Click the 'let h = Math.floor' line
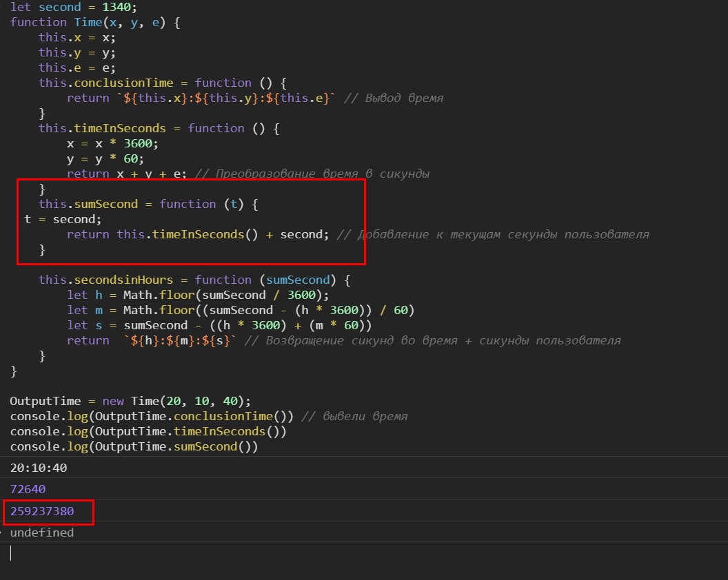 click(x=199, y=295)
